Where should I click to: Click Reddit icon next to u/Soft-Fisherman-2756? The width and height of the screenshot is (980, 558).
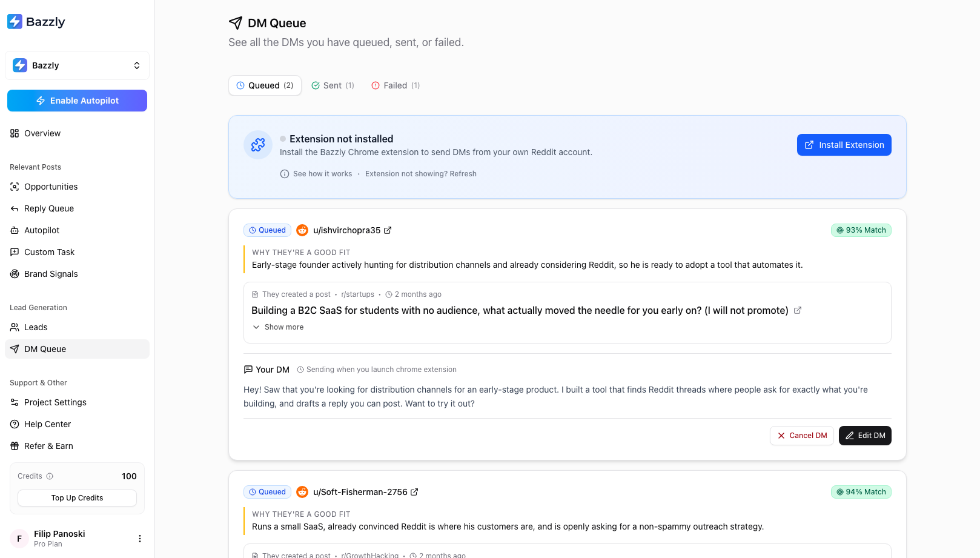tap(302, 492)
